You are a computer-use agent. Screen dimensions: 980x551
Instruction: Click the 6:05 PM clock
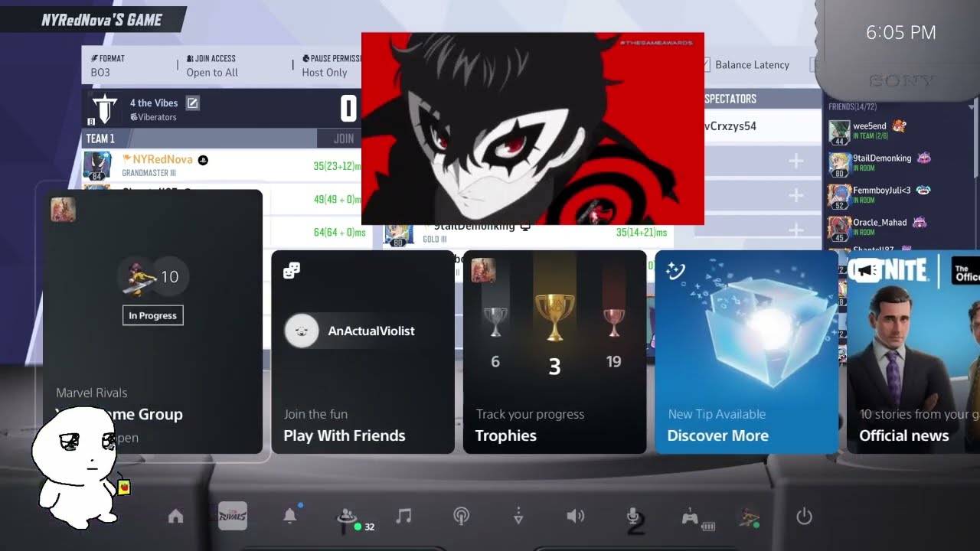click(x=900, y=32)
